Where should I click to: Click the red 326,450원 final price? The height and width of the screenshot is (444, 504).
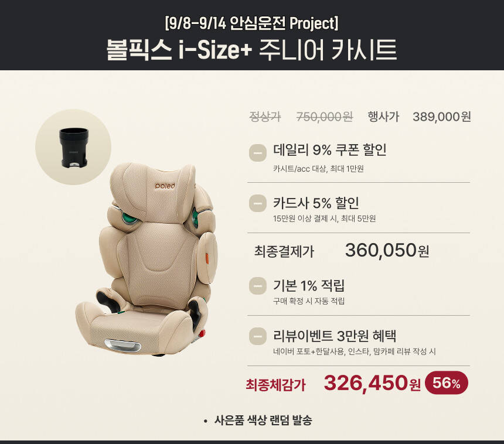click(x=372, y=383)
